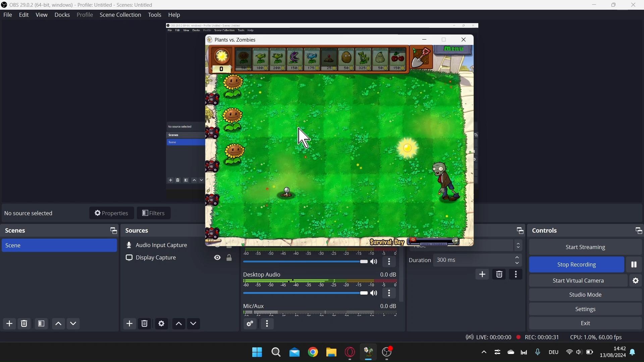Viewport: 644px width, 362px height.
Task: Undock the Scene Transitions panel
Action: point(520,231)
